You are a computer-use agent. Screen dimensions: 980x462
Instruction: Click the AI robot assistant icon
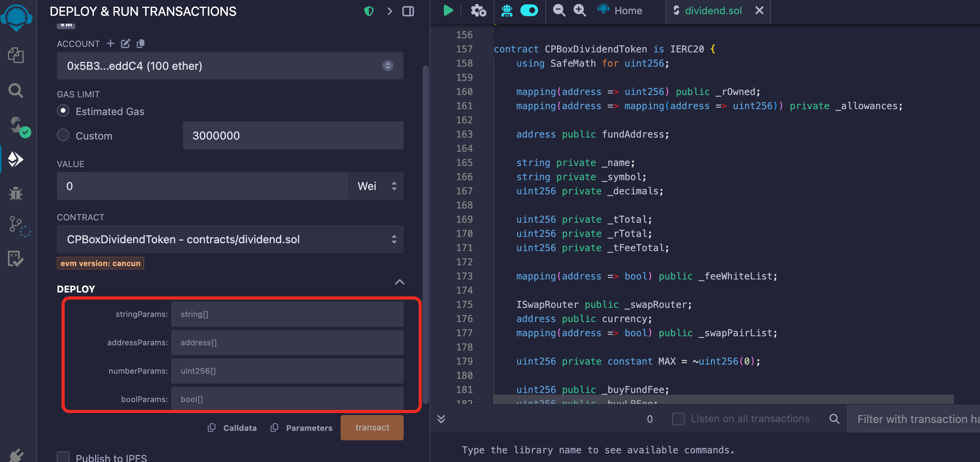pyautogui.click(x=507, y=11)
